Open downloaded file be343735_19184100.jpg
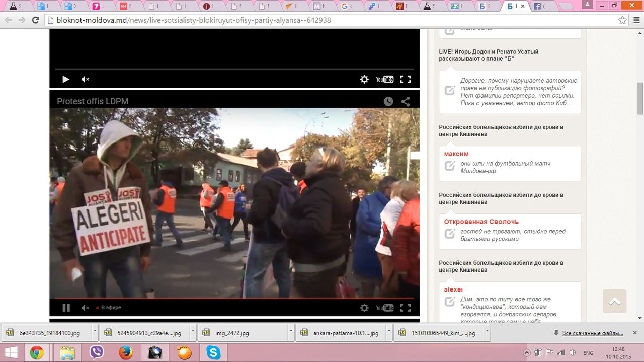Image resolution: width=644 pixels, height=362 pixels. pyautogui.click(x=46, y=333)
